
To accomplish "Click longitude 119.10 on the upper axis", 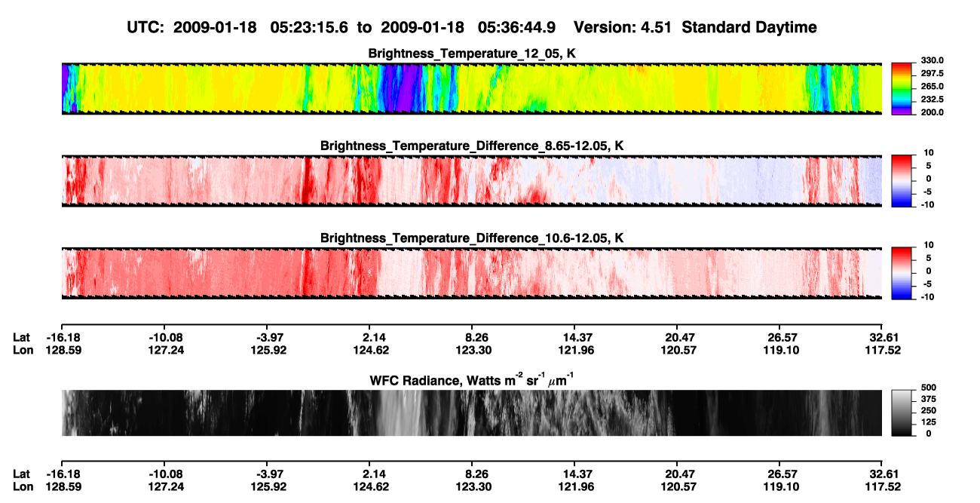I will click(x=779, y=350).
